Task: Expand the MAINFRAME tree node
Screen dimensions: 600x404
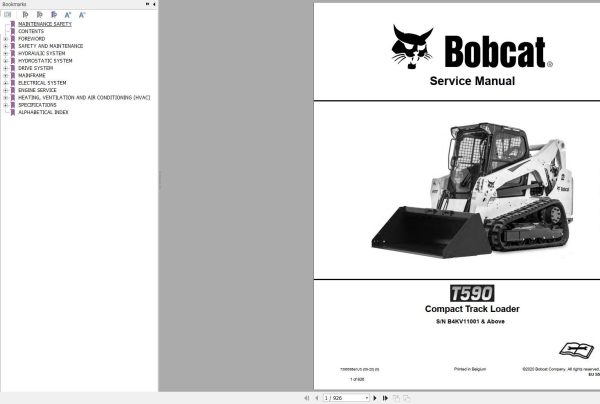Action: point(5,75)
